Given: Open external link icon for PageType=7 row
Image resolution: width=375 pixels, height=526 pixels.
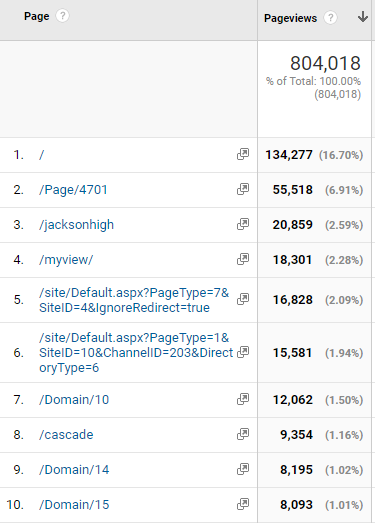Looking at the screenshot, I should (x=243, y=299).
